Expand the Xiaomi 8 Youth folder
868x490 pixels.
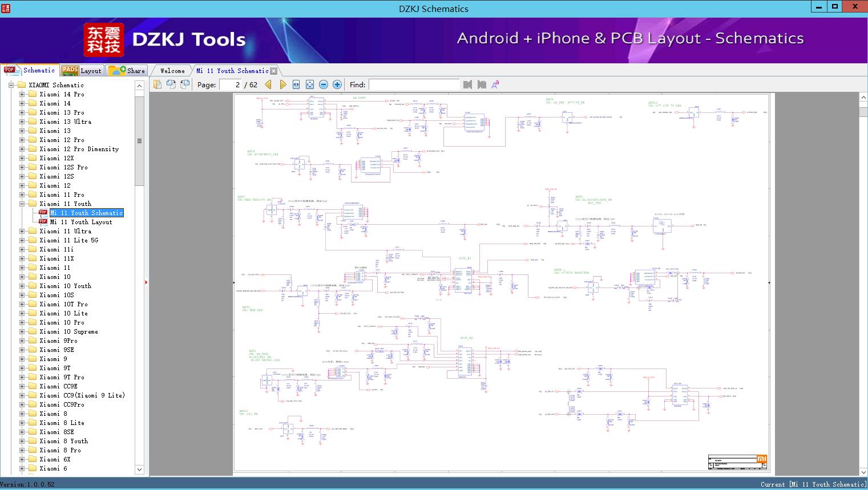[x=22, y=441]
